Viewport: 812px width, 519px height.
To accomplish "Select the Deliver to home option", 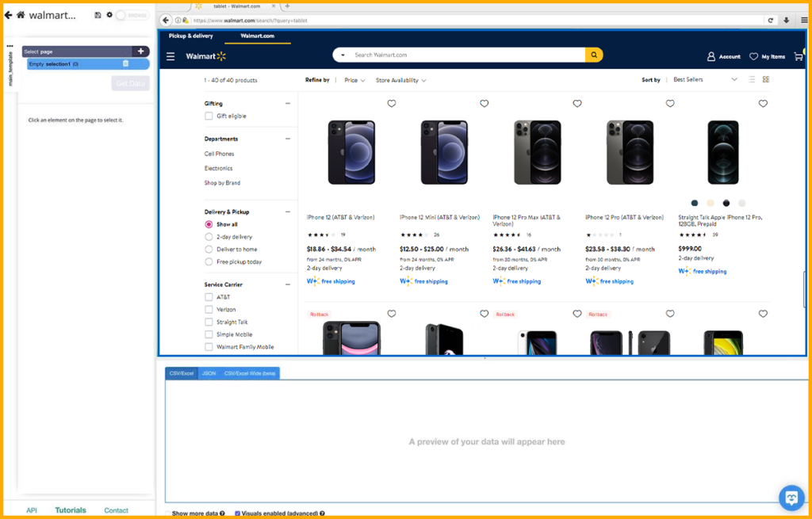I will tap(209, 250).
